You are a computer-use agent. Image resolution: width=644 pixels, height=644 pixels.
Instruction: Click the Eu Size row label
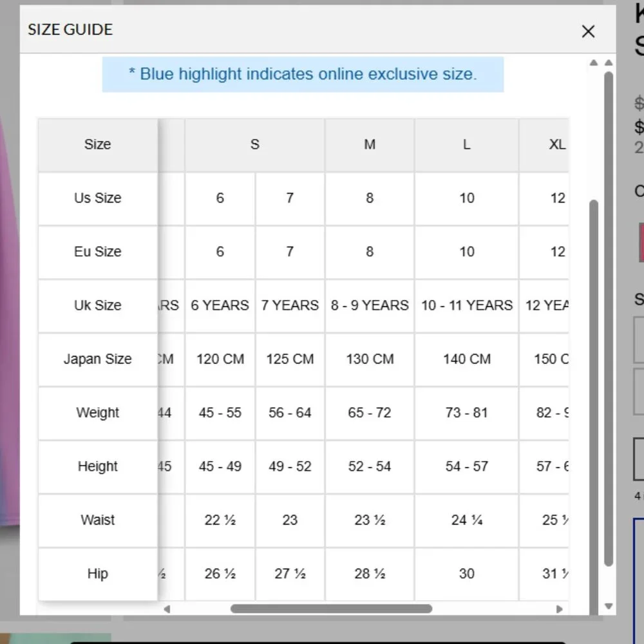tap(98, 252)
